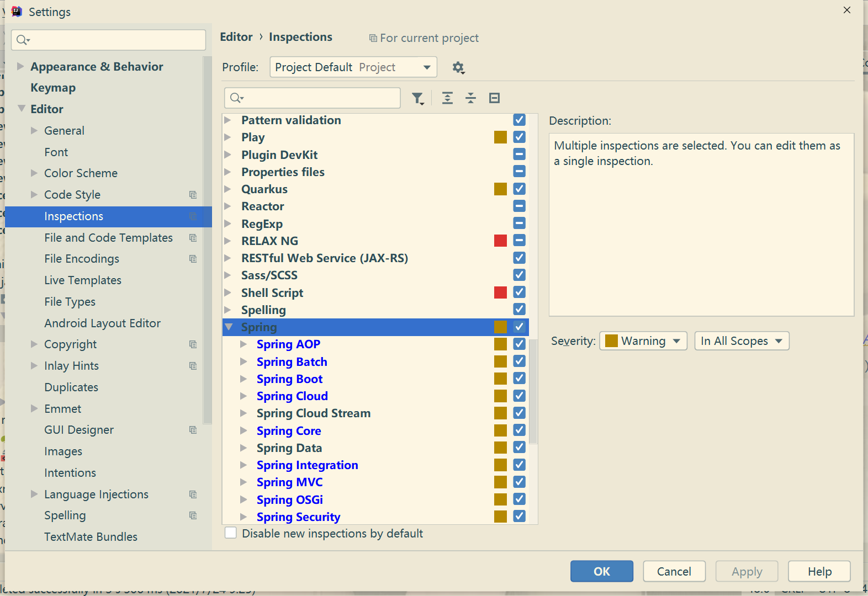The image size is (868, 596).
Task: Open TextMate Bundles settings
Action: click(91, 537)
